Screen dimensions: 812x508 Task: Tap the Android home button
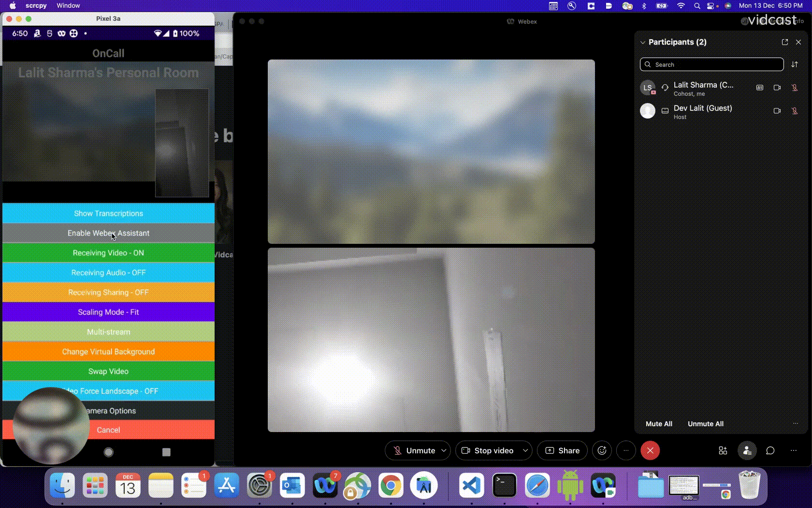pyautogui.click(x=108, y=452)
